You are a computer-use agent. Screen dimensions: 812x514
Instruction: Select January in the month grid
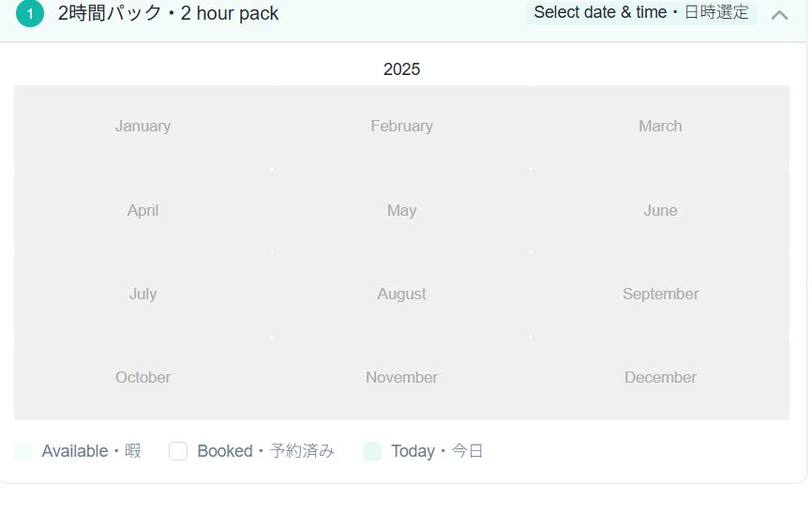click(143, 127)
